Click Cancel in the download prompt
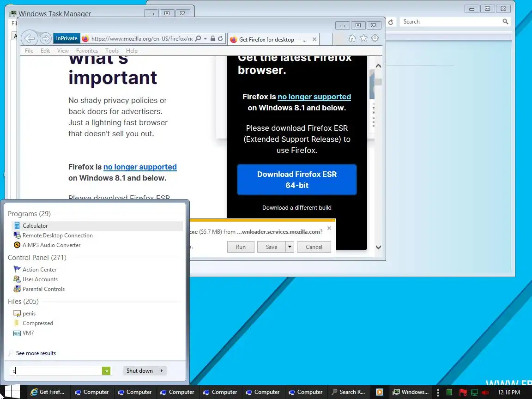Image resolution: width=532 pixels, height=399 pixels. (x=314, y=247)
